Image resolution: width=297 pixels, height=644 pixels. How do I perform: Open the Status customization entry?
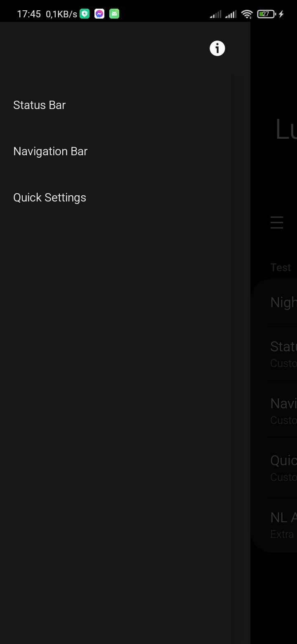(283, 353)
